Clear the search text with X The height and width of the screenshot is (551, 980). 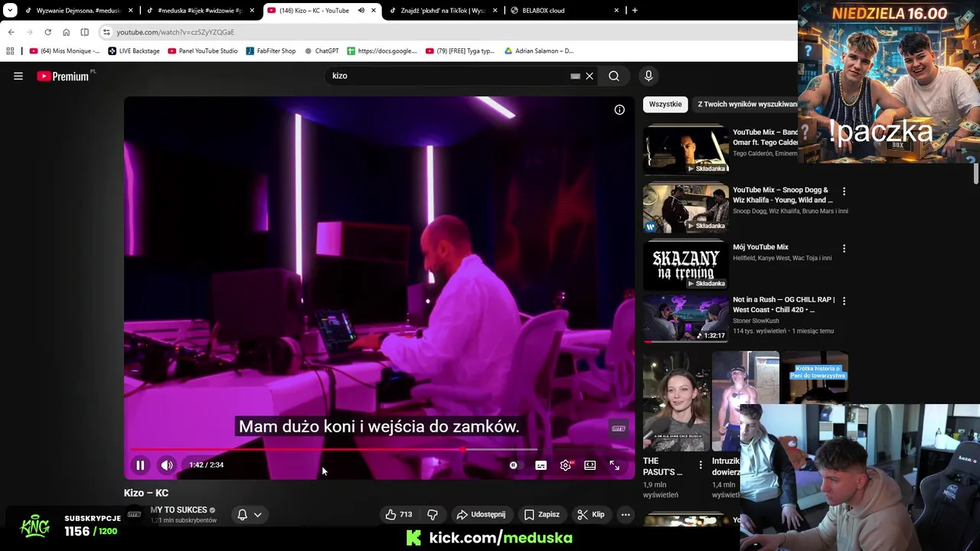click(x=590, y=76)
